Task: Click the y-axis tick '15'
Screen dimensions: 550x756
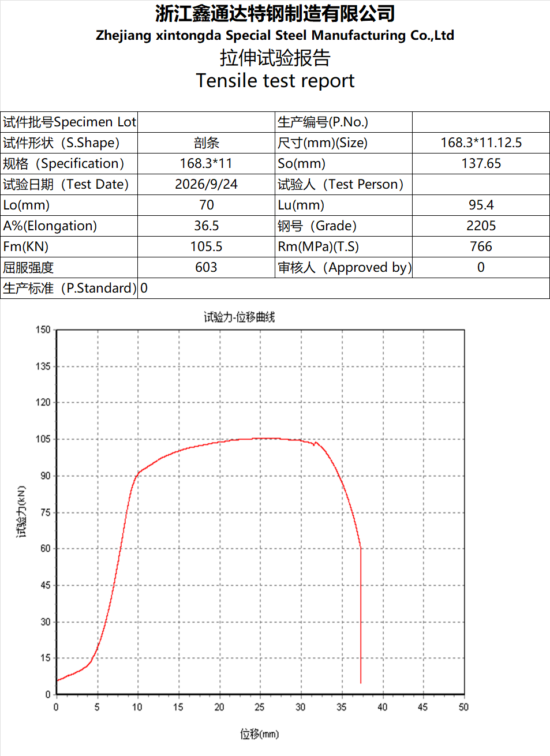Action: (x=45, y=658)
